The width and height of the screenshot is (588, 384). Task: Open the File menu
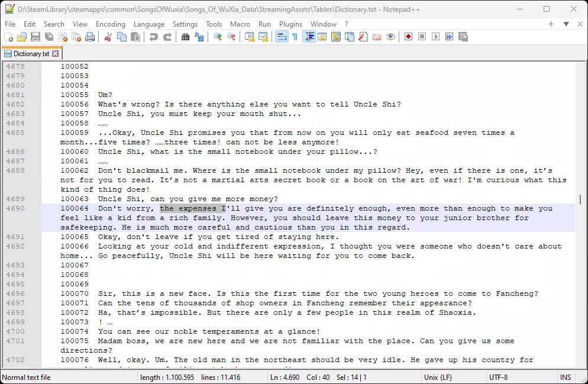click(x=10, y=24)
